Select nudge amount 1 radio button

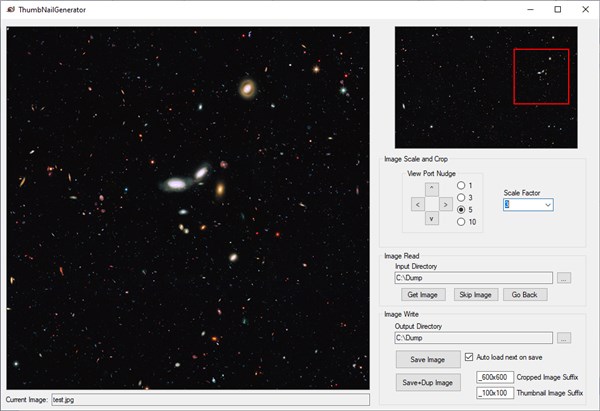pyautogui.click(x=461, y=186)
